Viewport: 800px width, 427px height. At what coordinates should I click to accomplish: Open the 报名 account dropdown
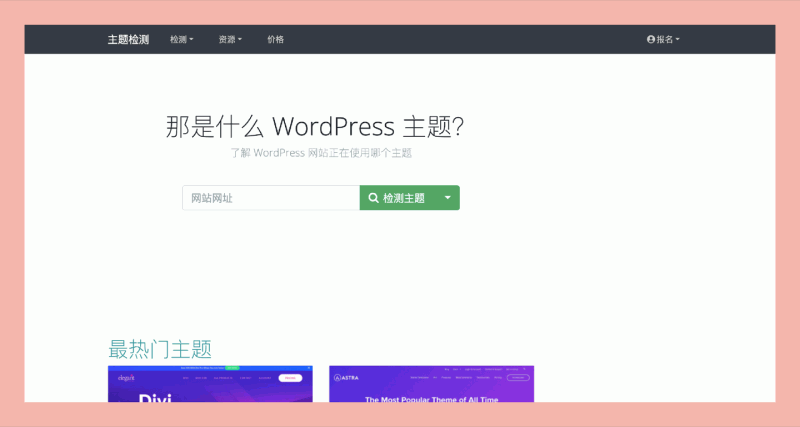coord(663,39)
